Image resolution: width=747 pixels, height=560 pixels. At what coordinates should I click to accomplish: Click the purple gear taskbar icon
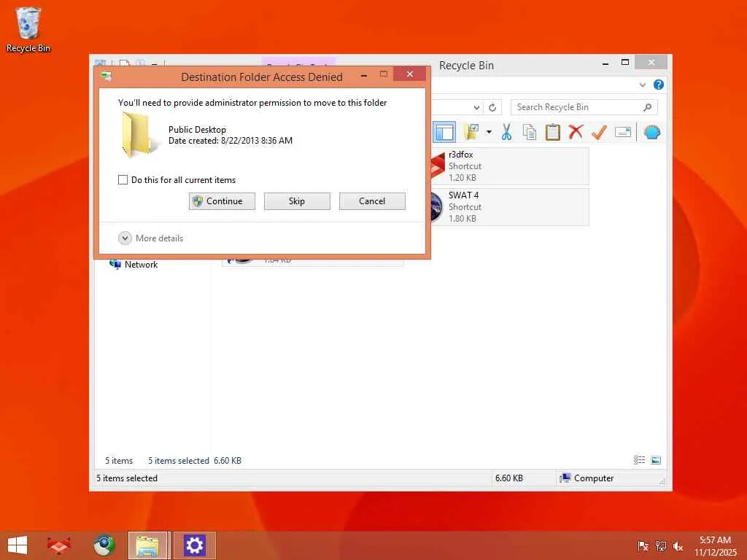194,545
